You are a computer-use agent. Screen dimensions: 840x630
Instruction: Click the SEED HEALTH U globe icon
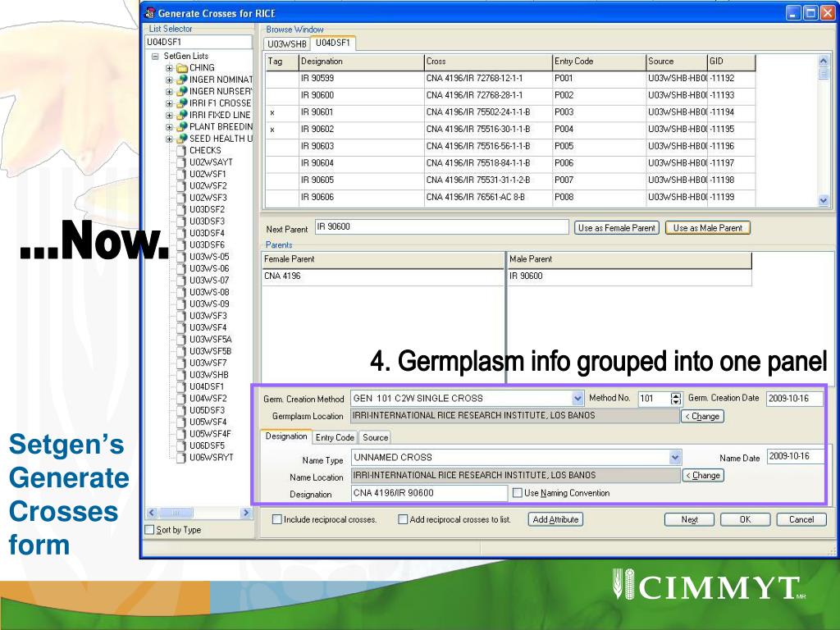tap(182, 139)
